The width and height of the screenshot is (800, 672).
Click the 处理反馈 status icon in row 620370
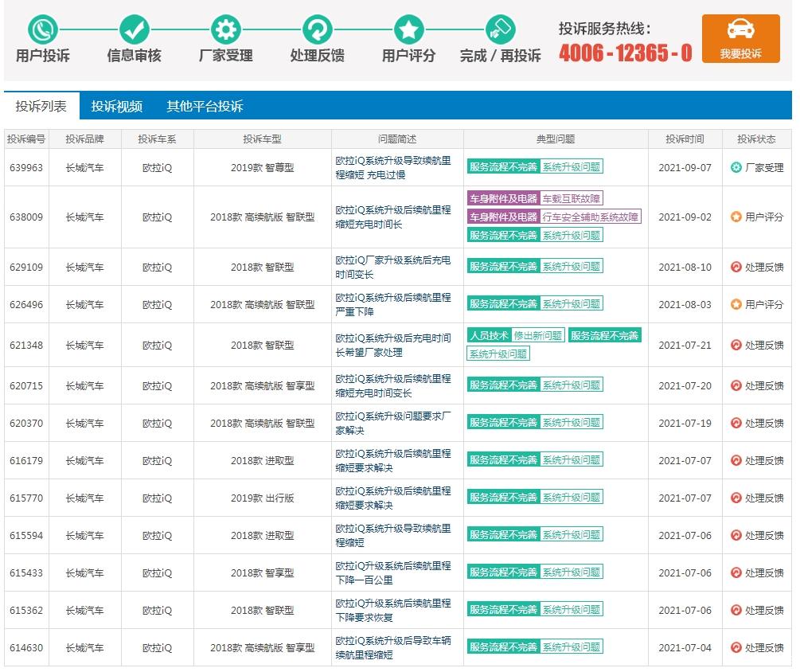[736, 423]
